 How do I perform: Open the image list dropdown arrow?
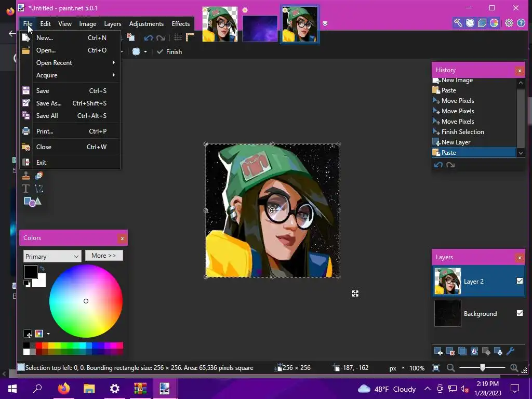pyautogui.click(x=325, y=23)
